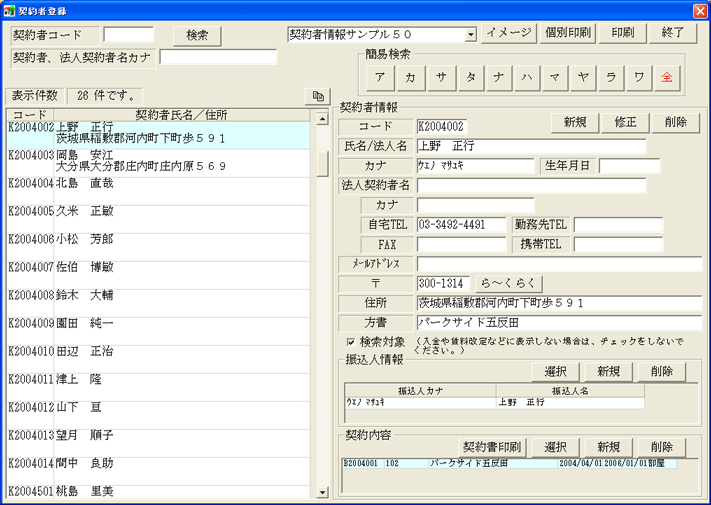Click the 検索 search button
The width and height of the screenshot is (711, 505).
coord(197,35)
